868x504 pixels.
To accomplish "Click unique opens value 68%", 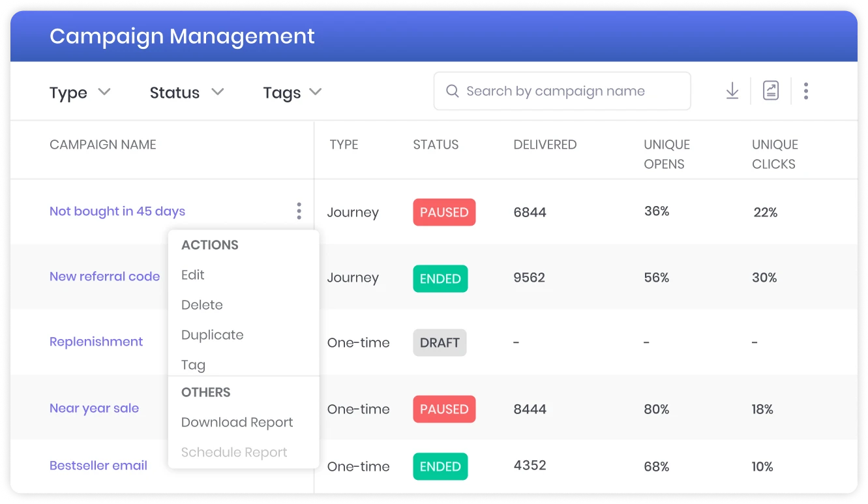I will click(657, 467).
